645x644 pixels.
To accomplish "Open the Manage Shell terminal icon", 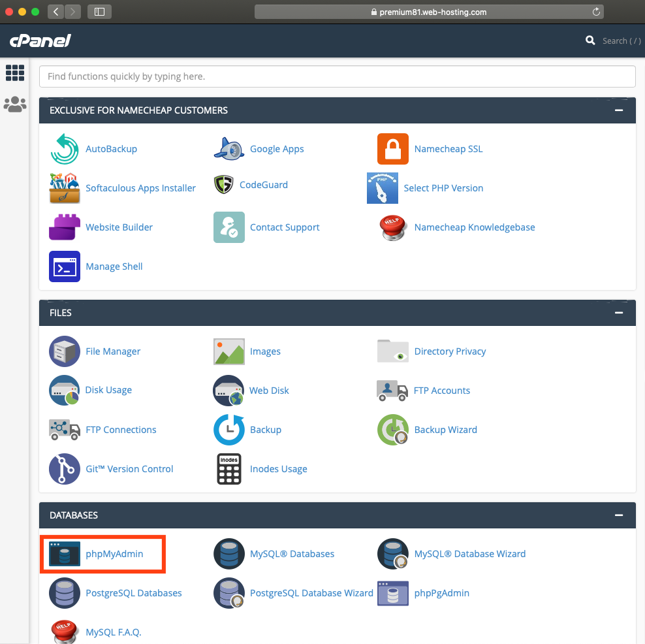I will click(x=65, y=266).
